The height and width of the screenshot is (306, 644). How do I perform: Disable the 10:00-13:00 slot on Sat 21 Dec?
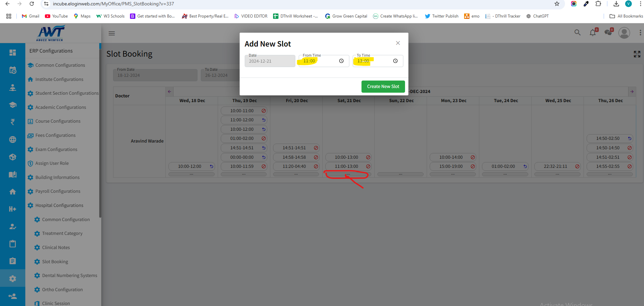pyautogui.click(x=368, y=157)
